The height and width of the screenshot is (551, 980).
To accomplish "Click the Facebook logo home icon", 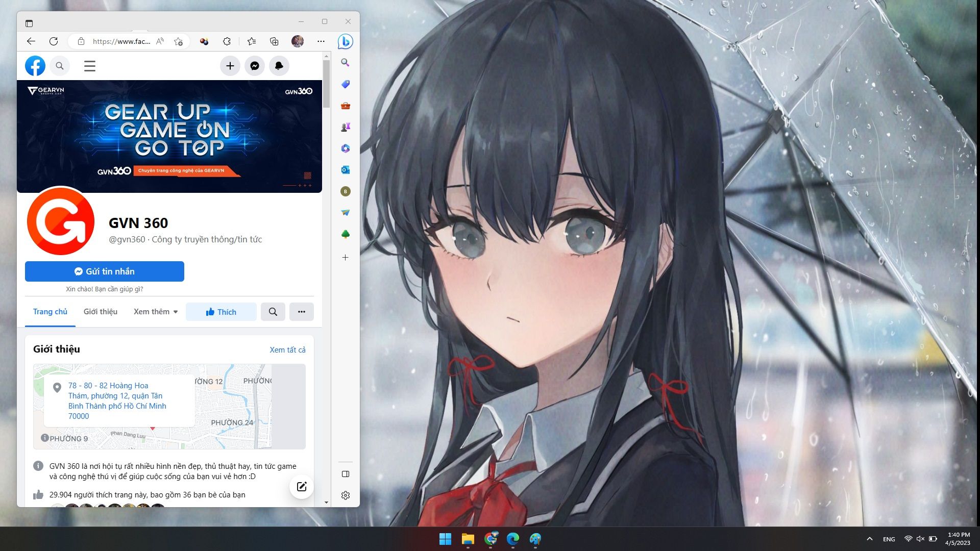I will pos(35,66).
